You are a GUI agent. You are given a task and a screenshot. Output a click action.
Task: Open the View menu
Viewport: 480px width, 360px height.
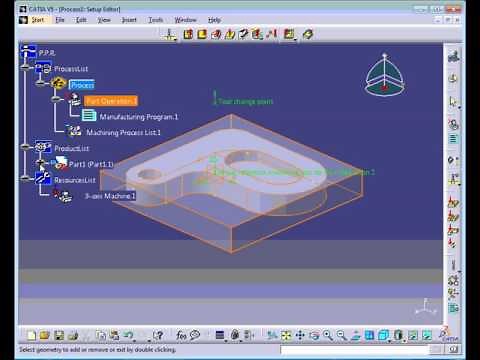(x=104, y=20)
